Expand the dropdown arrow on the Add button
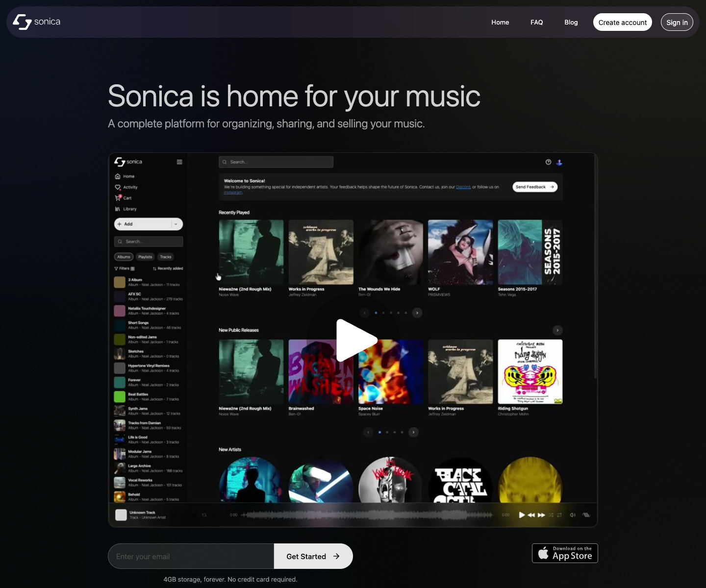Image resolution: width=706 pixels, height=588 pixels. pos(176,224)
